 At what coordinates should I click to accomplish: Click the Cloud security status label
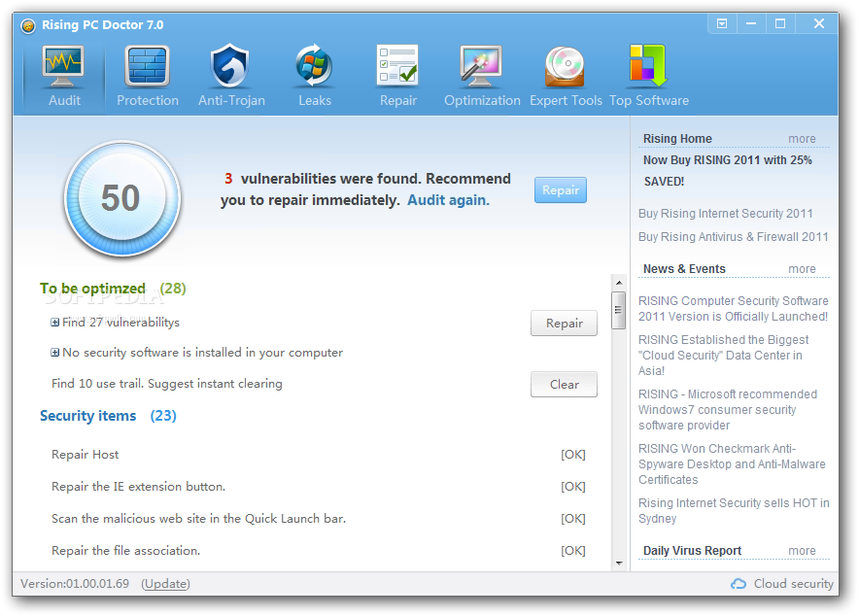[x=793, y=584]
